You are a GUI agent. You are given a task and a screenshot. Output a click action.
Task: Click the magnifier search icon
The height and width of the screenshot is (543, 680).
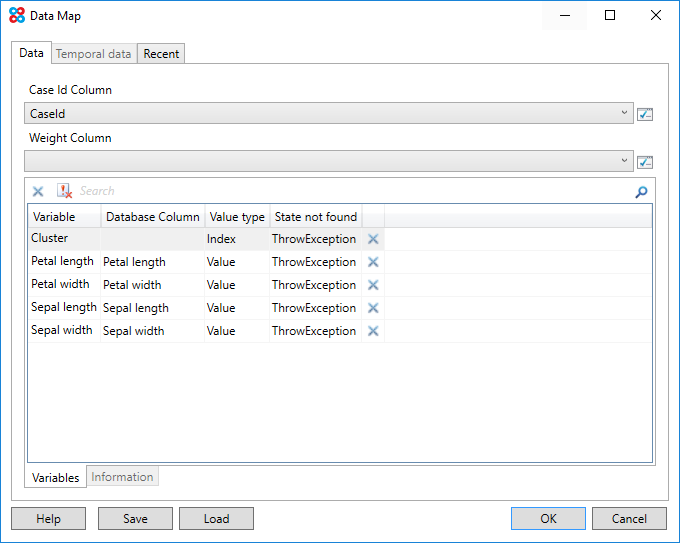pos(641,192)
